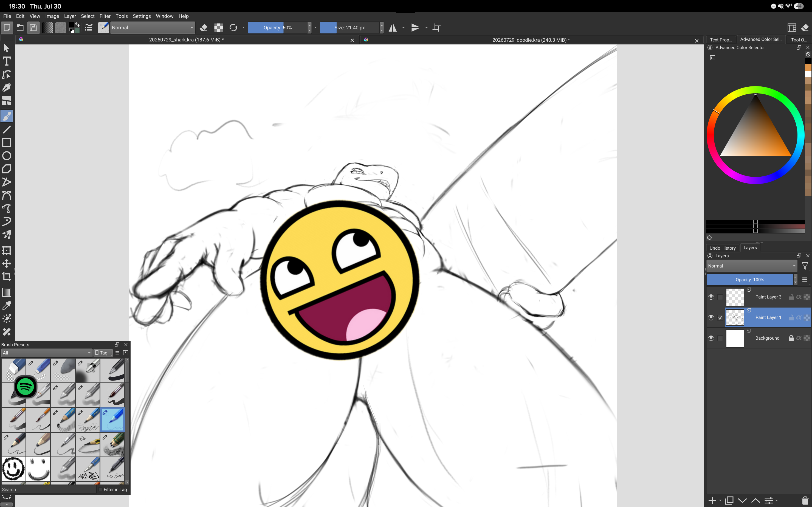Open the Filter menu
The width and height of the screenshot is (812, 507).
(x=105, y=16)
